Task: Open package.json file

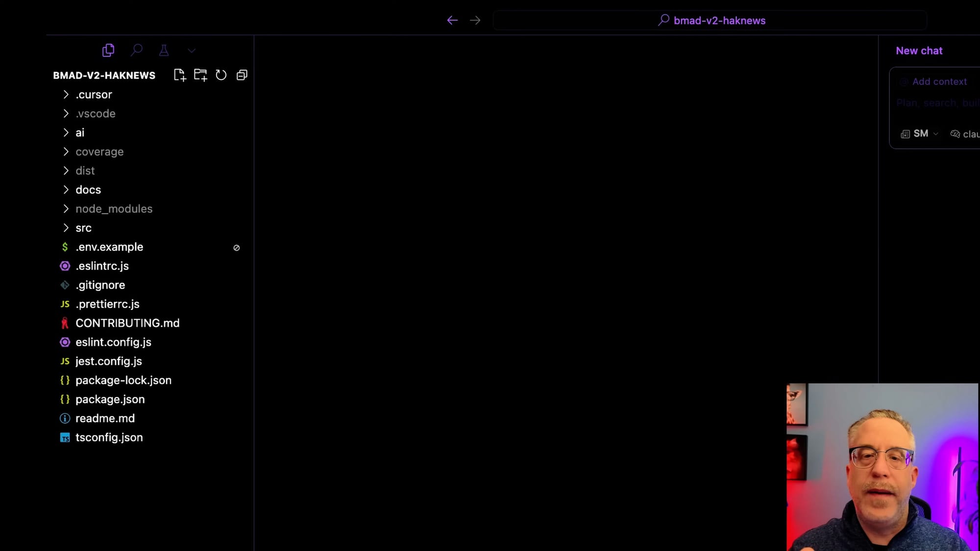Action: click(110, 400)
